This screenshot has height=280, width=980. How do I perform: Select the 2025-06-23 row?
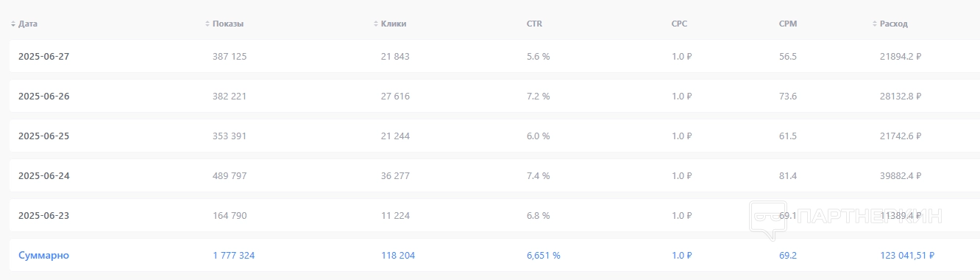click(x=494, y=215)
